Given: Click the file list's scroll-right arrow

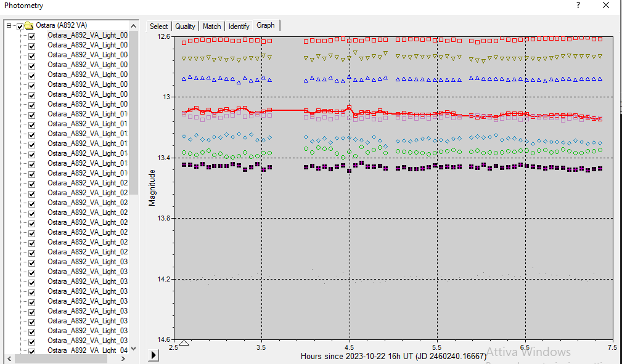Looking at the screenshot, I should click(x=123, y=359).
